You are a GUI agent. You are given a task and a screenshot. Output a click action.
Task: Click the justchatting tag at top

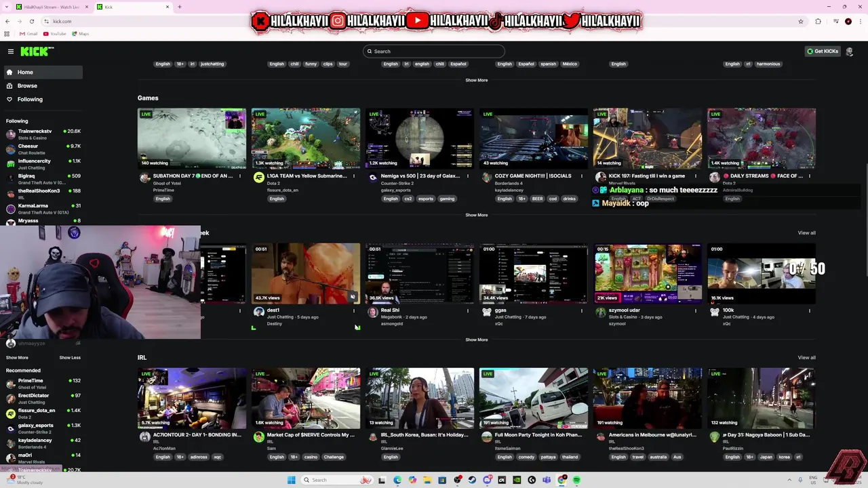(x=212, y=64)
